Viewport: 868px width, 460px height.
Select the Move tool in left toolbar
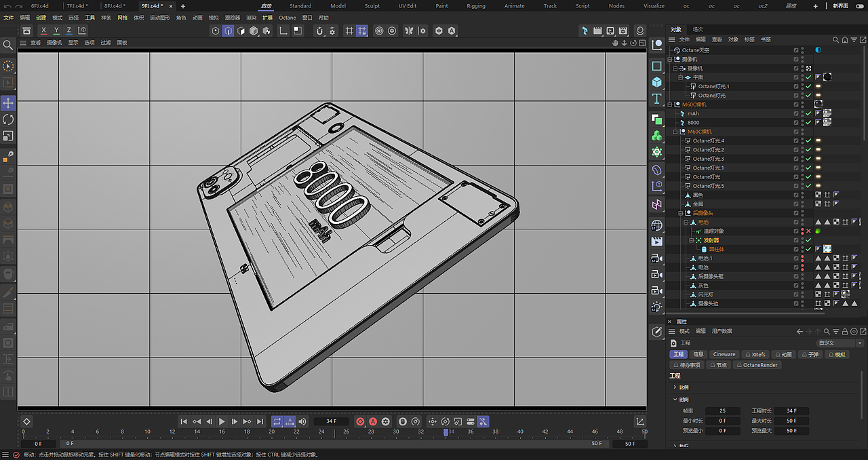click(8, 102)
